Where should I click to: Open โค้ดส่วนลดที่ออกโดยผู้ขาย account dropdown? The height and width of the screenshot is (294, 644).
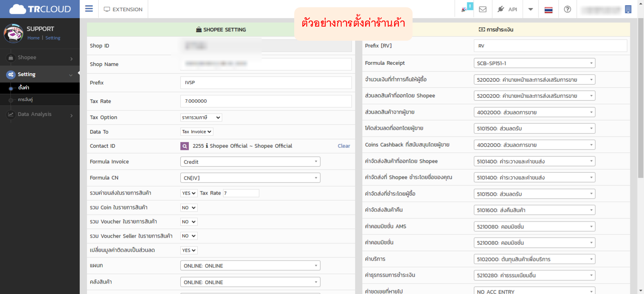(x=534, y=128)
